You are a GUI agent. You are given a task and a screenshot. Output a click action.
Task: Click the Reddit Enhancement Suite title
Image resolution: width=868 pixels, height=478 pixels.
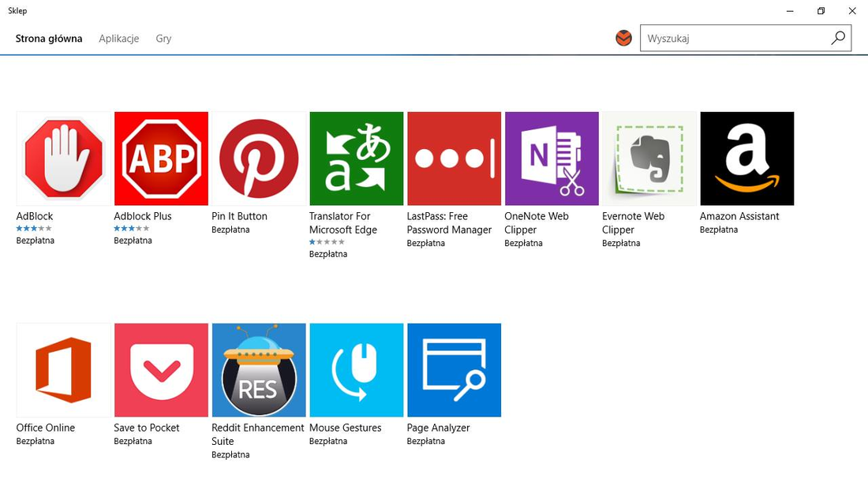point(258,435)
